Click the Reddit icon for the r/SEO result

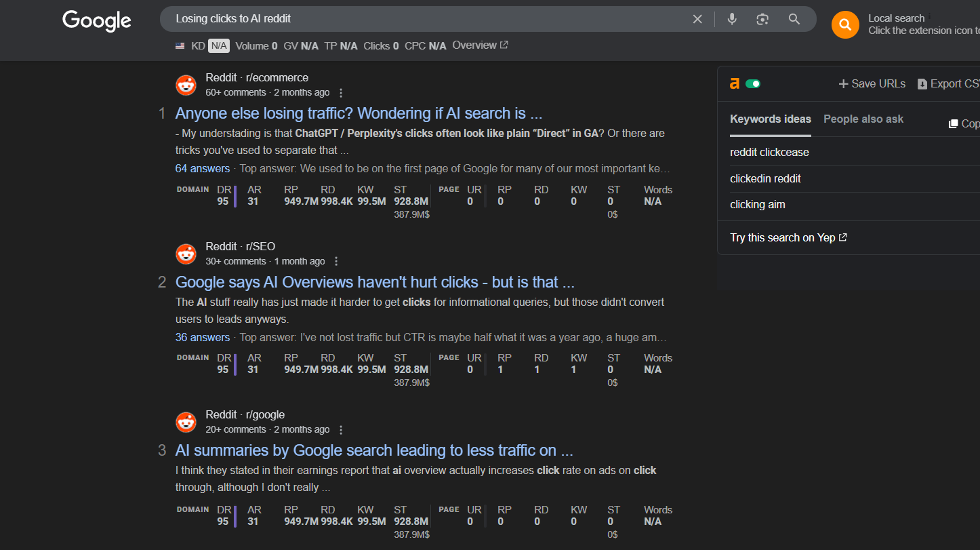186,254
